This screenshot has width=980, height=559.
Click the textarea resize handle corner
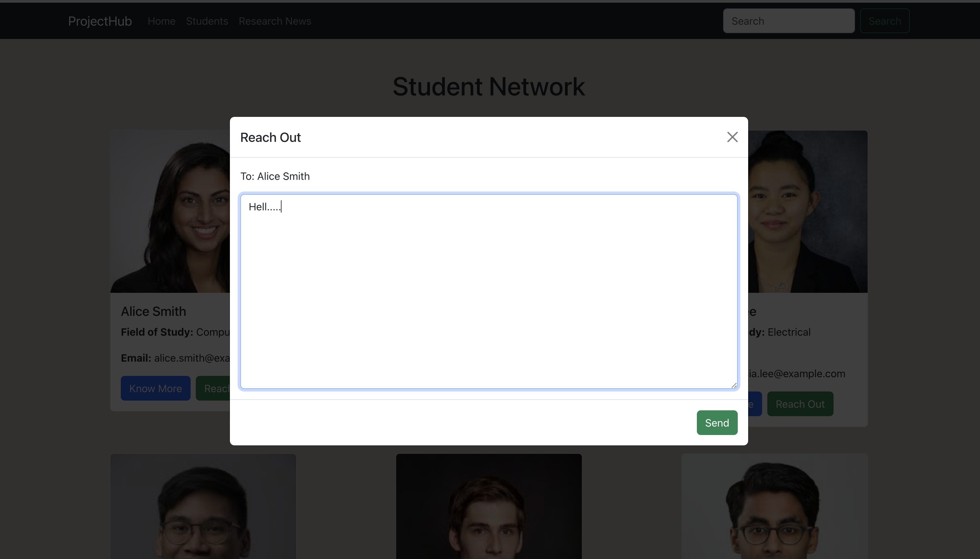[734, 385]
